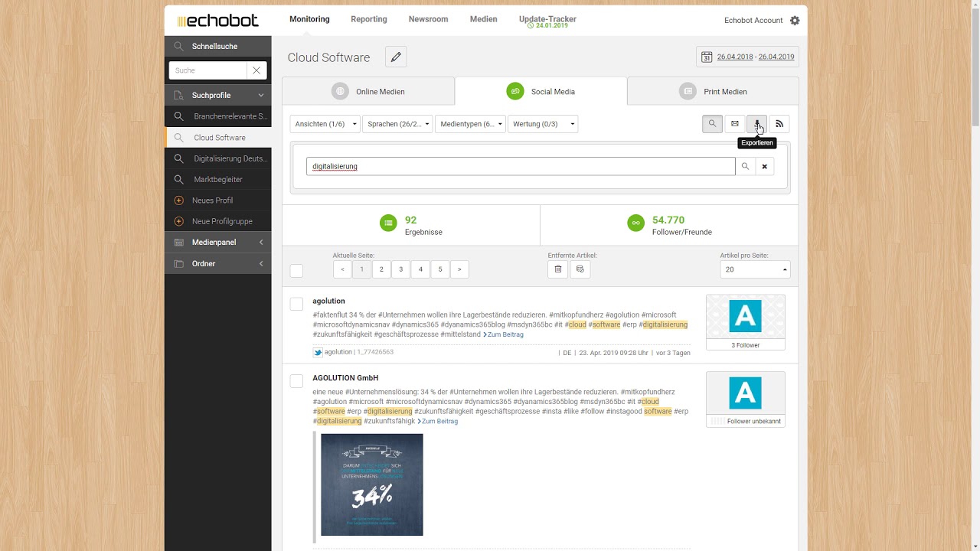Switch to the Social Media tab
Screen dimensions: 980x551
pyautogui.click(x=541, y=91)
